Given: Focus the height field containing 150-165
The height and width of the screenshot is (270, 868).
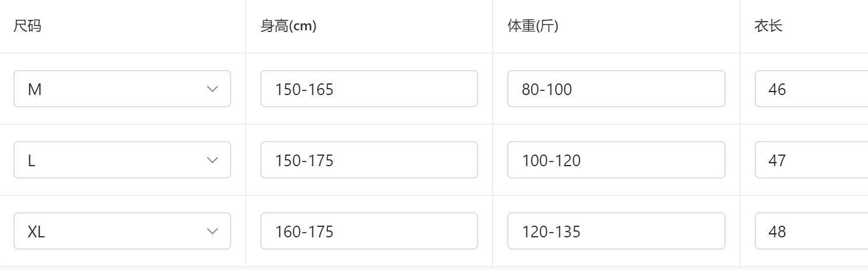Looking at the screenshot, I should tap(369, 89).
